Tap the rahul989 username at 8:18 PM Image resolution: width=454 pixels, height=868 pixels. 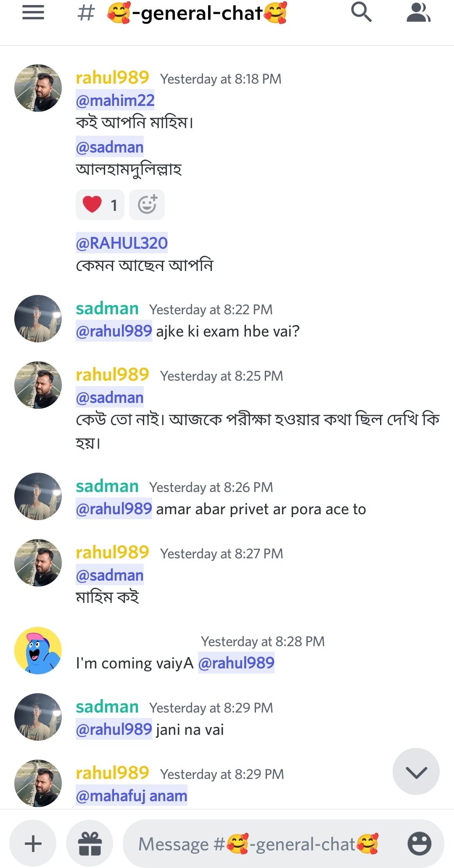pos(112,77)
